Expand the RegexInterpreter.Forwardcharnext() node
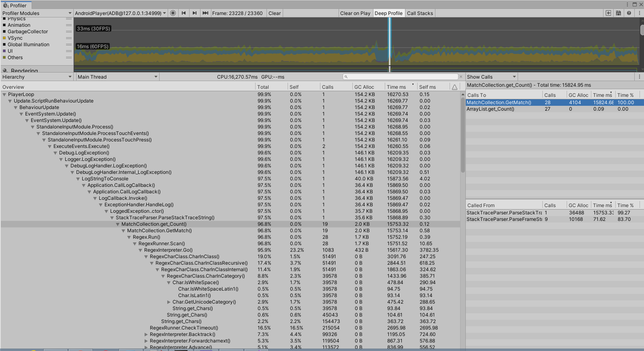This screenshot has width=644, height=351. point(146,341)
